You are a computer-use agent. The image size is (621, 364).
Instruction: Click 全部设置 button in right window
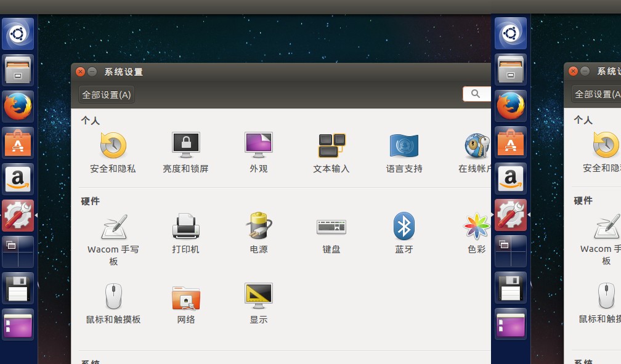tap(597, 94)
